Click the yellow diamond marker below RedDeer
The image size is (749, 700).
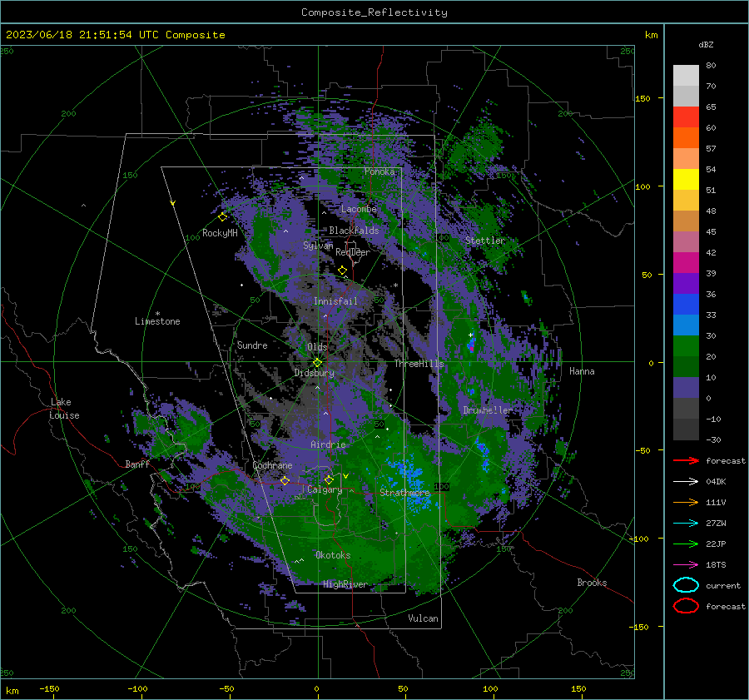[x=343, y=271]
